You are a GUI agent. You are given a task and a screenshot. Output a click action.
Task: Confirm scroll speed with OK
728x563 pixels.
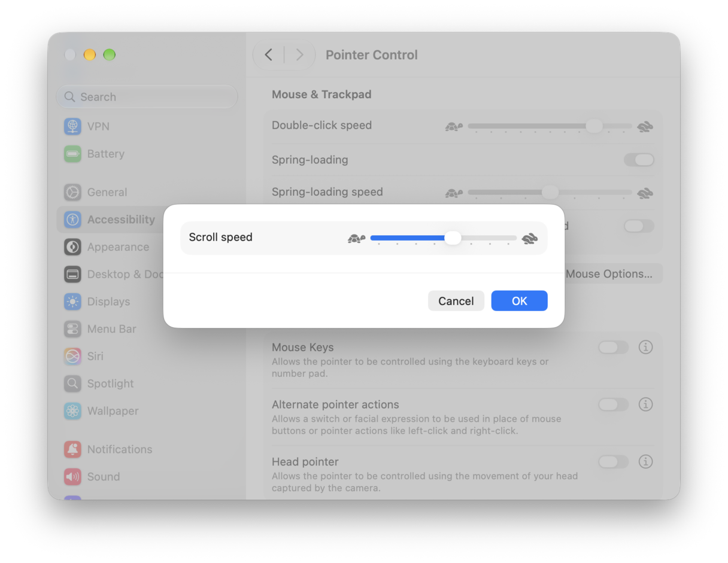click(x=519, y=301)
